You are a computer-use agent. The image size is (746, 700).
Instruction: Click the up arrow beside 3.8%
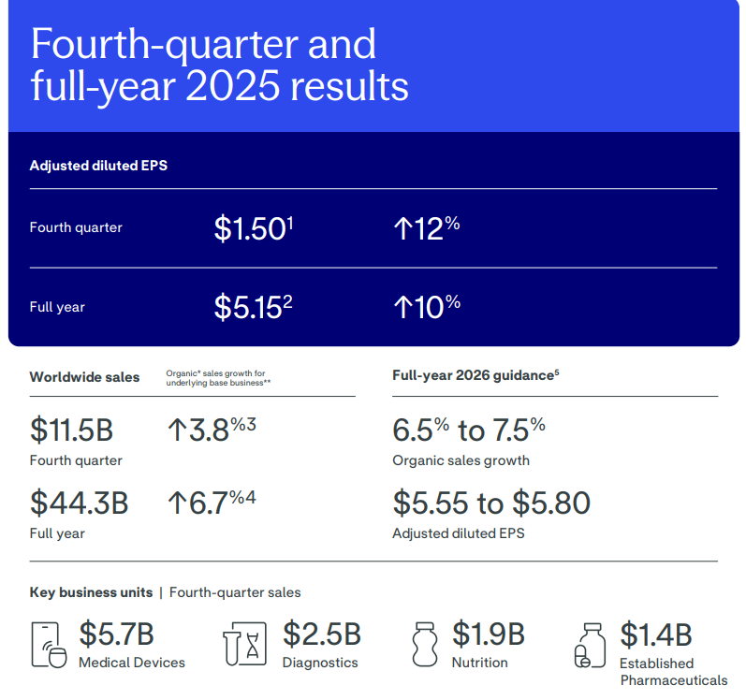tap(177, 430)
